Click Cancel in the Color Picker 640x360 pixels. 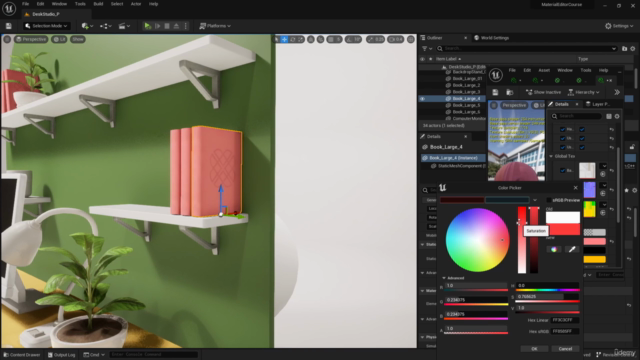pos(565,349)
